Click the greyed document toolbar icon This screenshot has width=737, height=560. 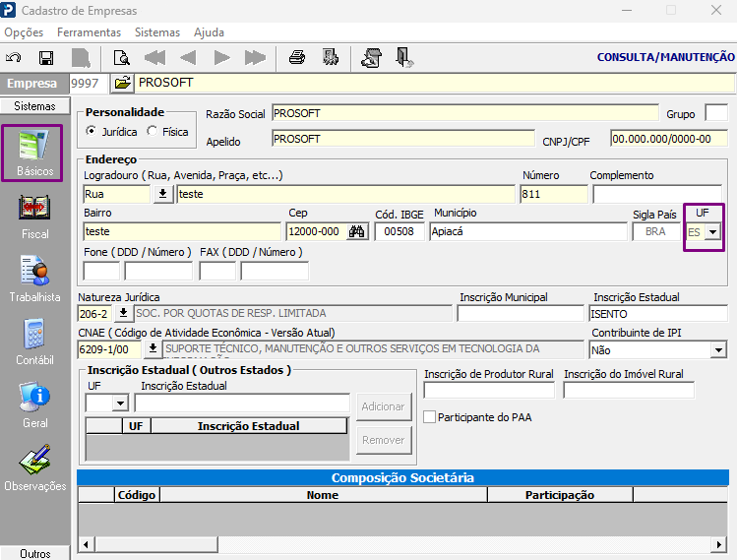[x=81, y=58]
